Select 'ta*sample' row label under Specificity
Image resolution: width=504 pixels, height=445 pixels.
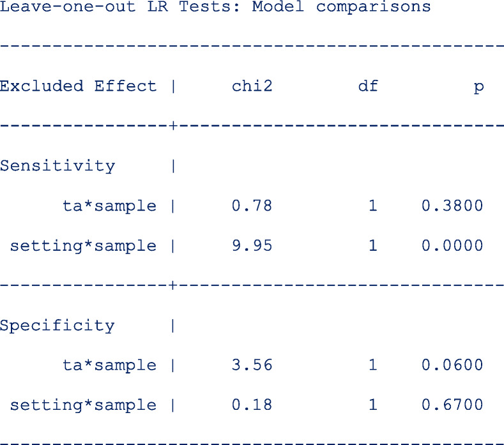pos(109,365)
